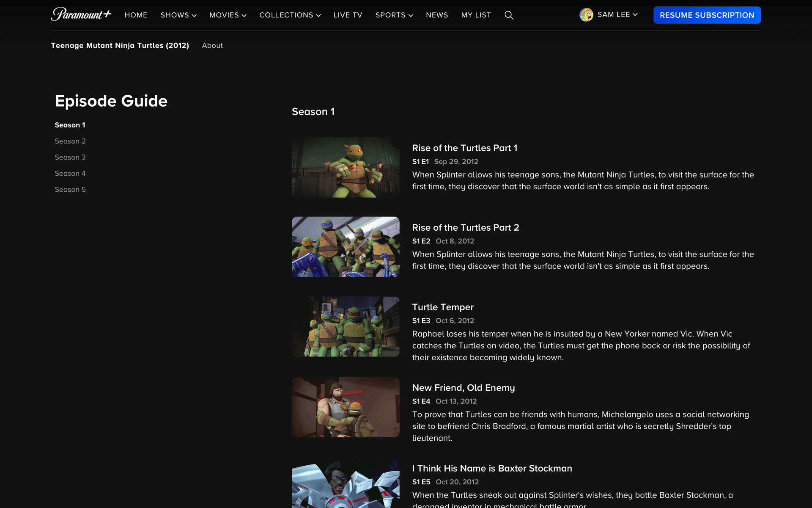Click the 'S1 E4' episode label
The width and height of the screenshot is (812, 508).
pos(421,401)
